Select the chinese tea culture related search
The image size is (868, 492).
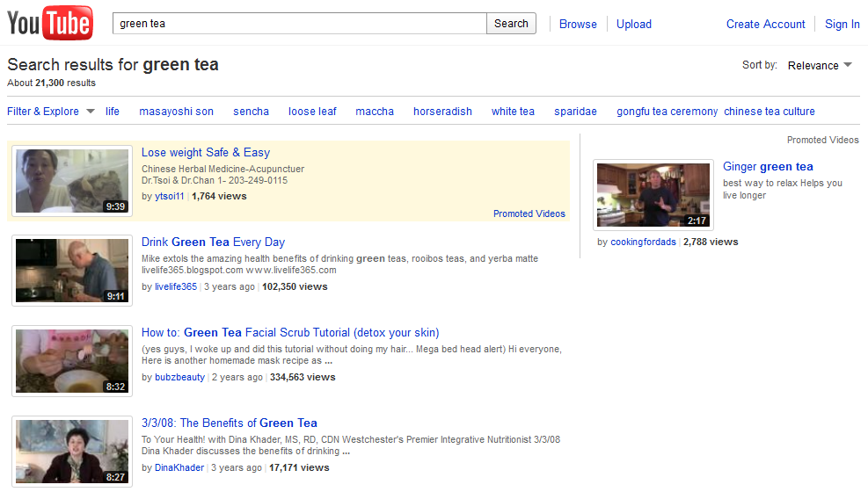pyautogui.click(x=770, y=111)
